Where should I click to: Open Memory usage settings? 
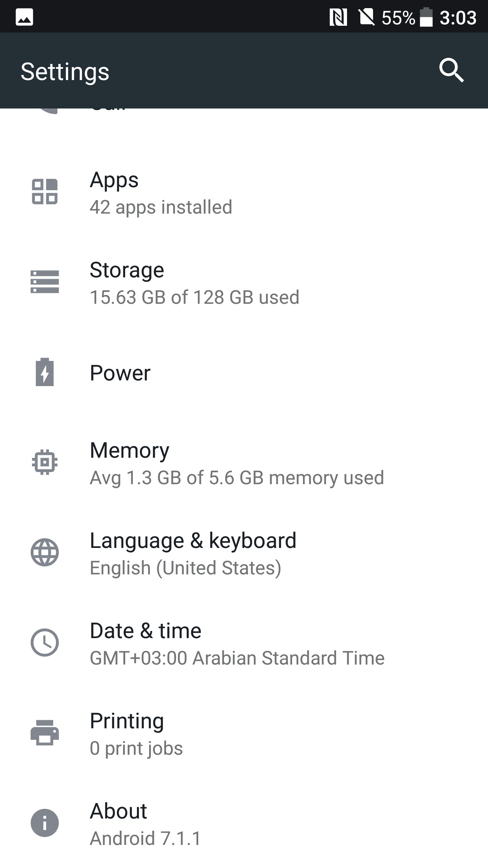[x=237, y=463]
